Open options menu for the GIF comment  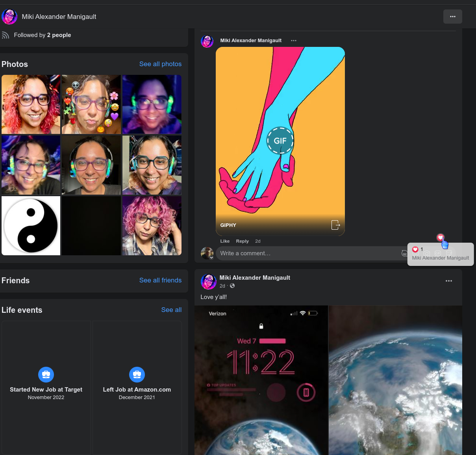pos(294,41)
